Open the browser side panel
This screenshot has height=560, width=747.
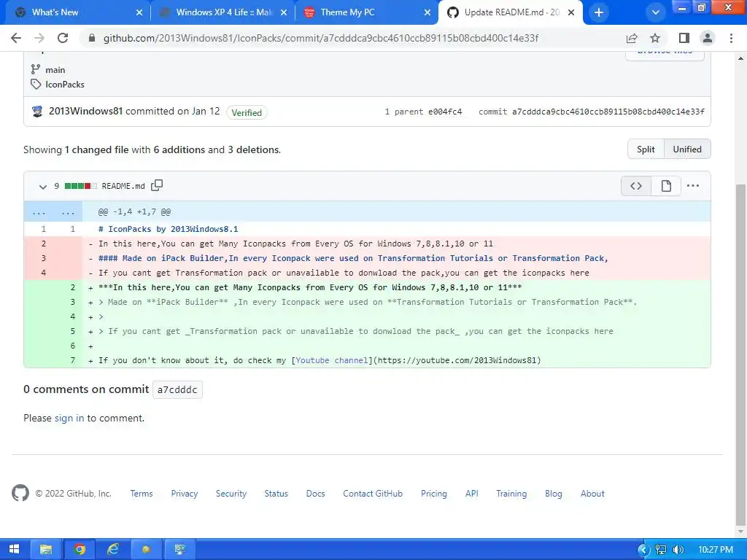pos(684,38)
